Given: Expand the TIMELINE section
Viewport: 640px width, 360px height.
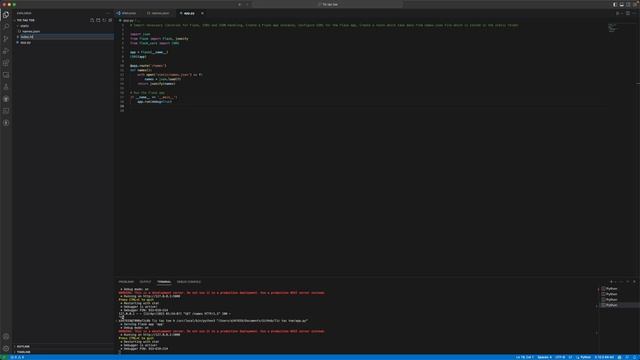Looking at the screenshot, I should tap(23, 352).
